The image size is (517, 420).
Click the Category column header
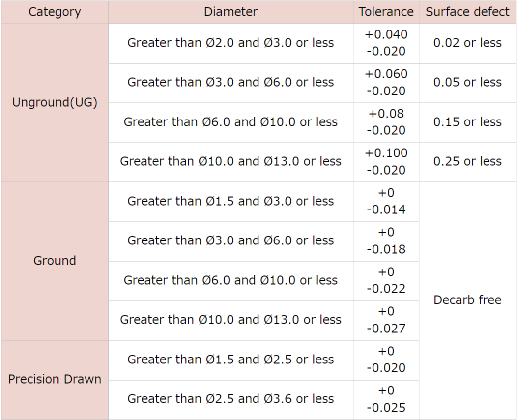pos(55,12)
